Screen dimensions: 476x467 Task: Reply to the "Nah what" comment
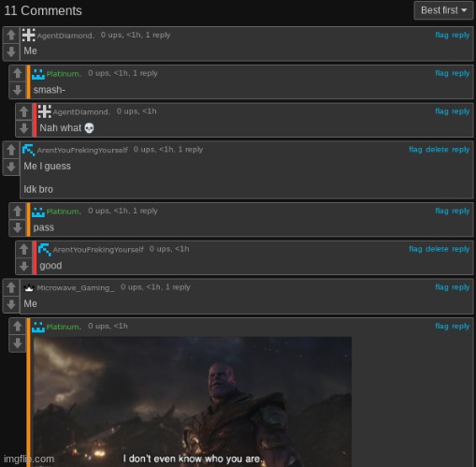460,111
